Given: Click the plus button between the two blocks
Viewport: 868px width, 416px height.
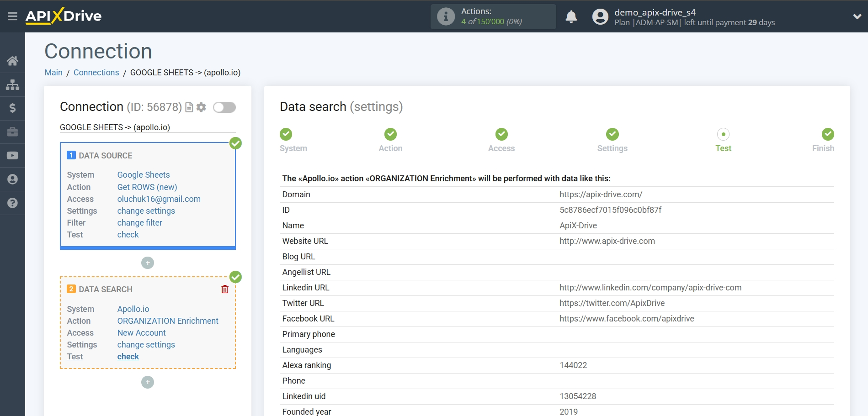Looking at the screenshot, I should coord(147,263).
